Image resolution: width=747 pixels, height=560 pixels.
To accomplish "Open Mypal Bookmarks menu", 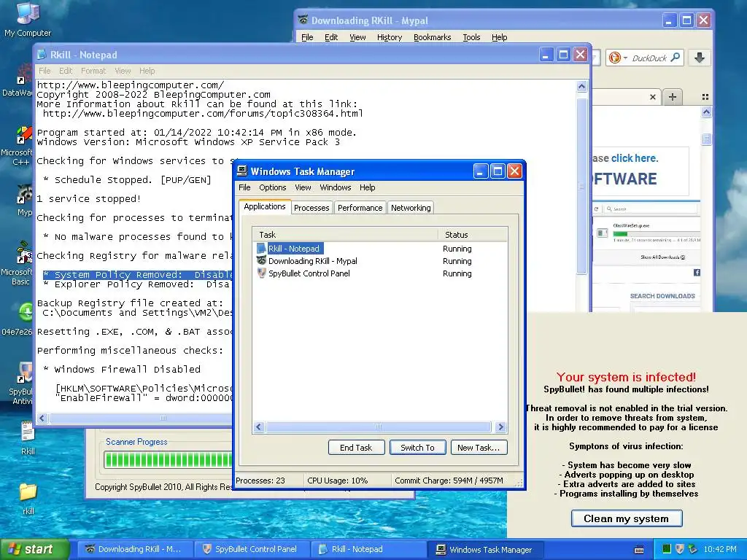I will point(432,37).
